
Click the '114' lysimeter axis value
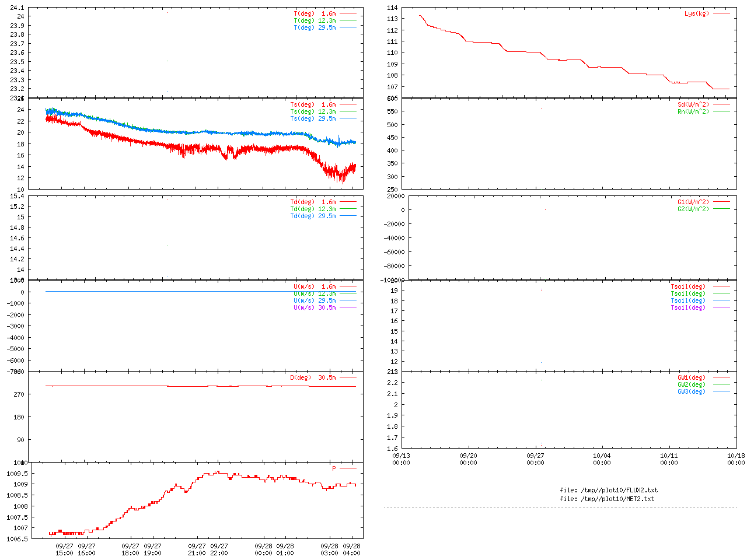392,8
